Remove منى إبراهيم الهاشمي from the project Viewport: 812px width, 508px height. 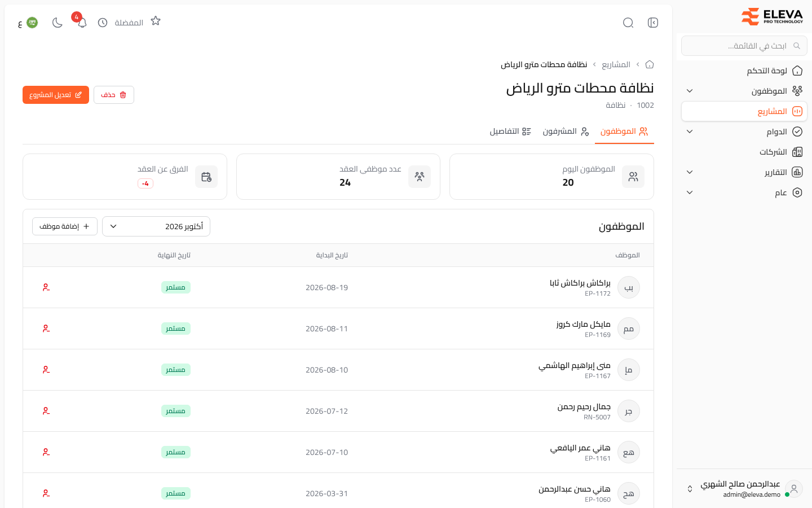(x=46, y=370)
